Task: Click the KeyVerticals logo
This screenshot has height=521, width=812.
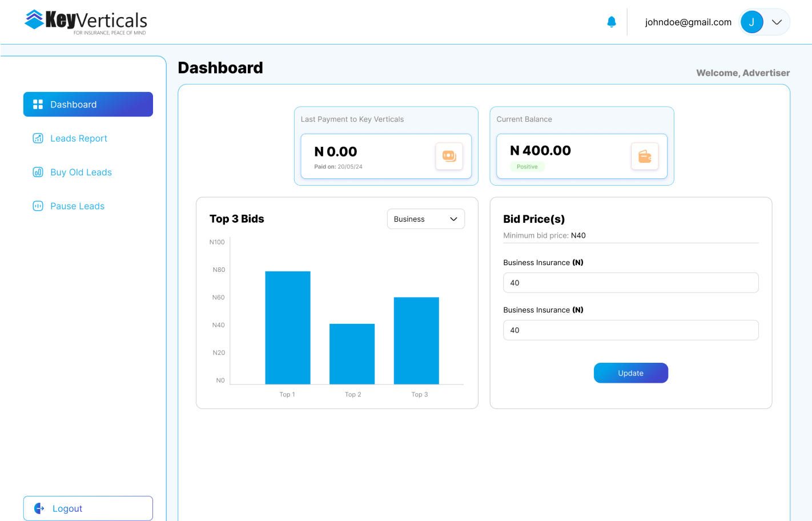Action: (x=86, y=22)
